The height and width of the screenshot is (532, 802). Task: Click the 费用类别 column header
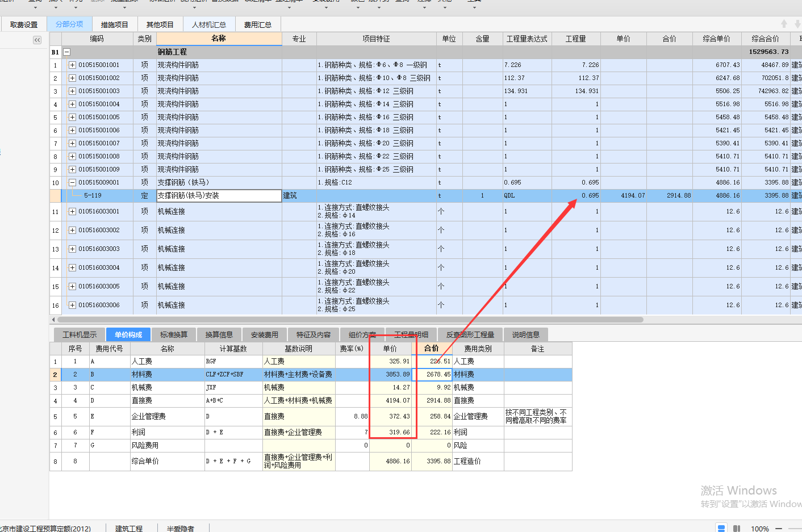pyautogui.click(x=478, y=349)
